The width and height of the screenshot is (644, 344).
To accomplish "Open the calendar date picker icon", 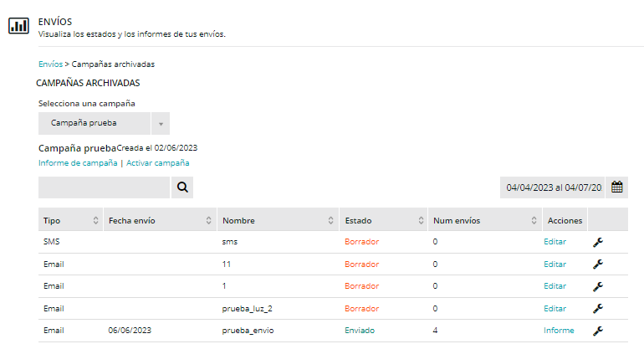I will [616, 187].
